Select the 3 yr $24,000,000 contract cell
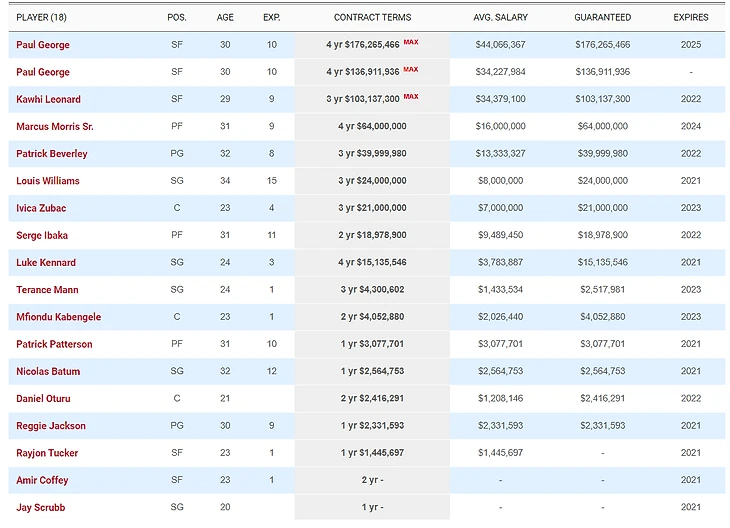730x528 pixels. [x=372, y=181]
